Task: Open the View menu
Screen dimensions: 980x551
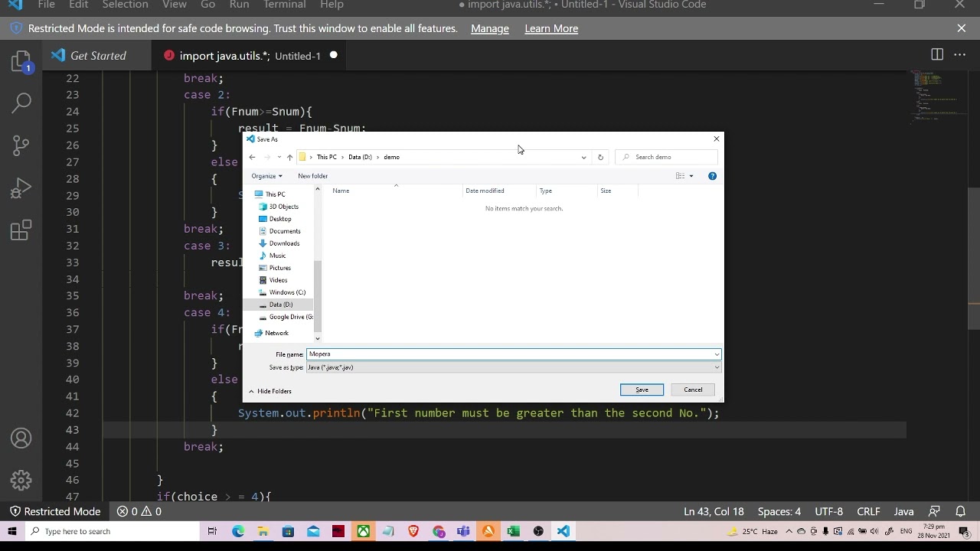Action: (x=175, y=5)
